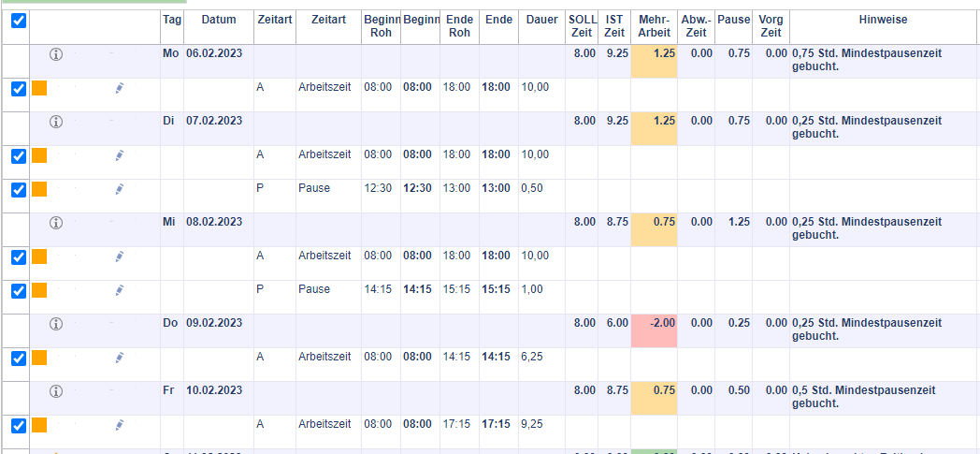The width and height of the screenshot is (980, 454).
Task: Click the red -2.00 Mehr-Arbeit cell
Action: pos(655,324)
